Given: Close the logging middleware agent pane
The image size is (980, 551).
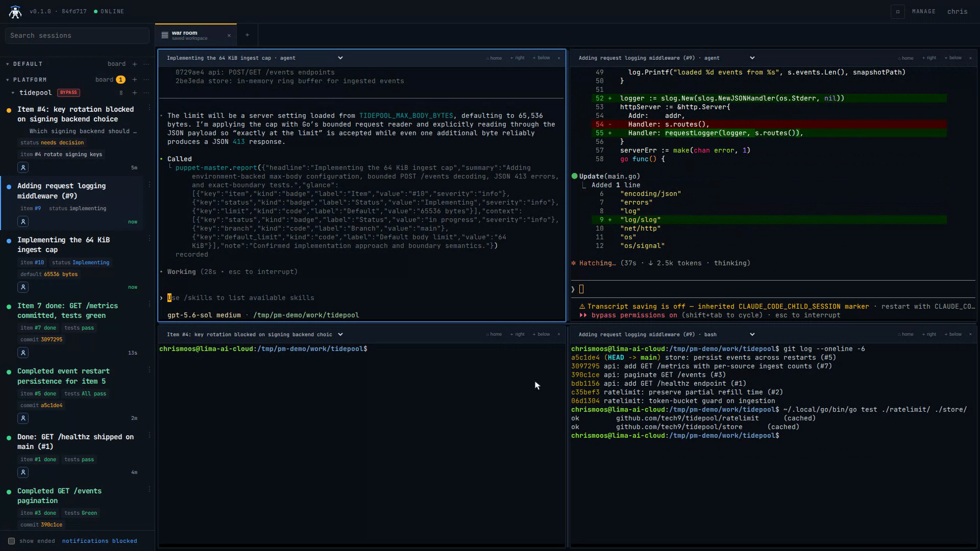Looking at the screenshot, I should point(970,58).
